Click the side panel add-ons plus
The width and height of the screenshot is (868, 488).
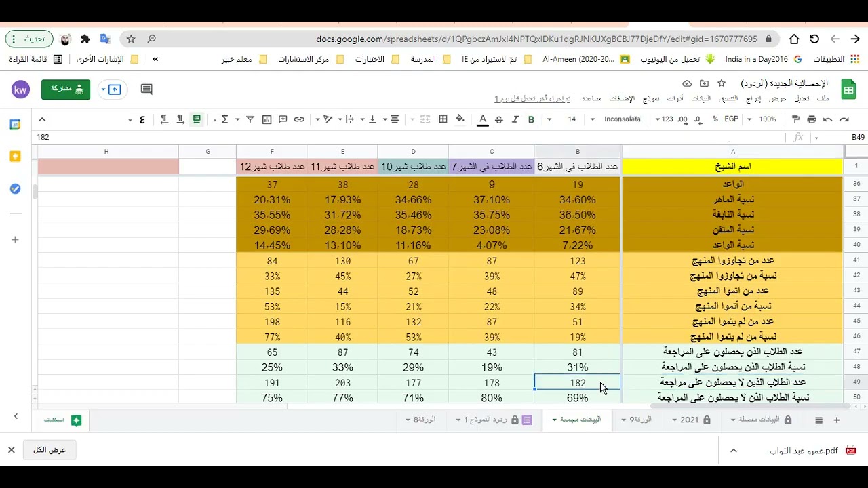point(15,239)
